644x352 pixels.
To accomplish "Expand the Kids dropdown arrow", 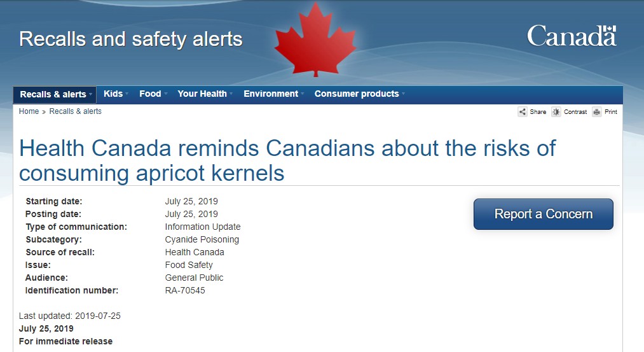I will (x=127, y=94).
